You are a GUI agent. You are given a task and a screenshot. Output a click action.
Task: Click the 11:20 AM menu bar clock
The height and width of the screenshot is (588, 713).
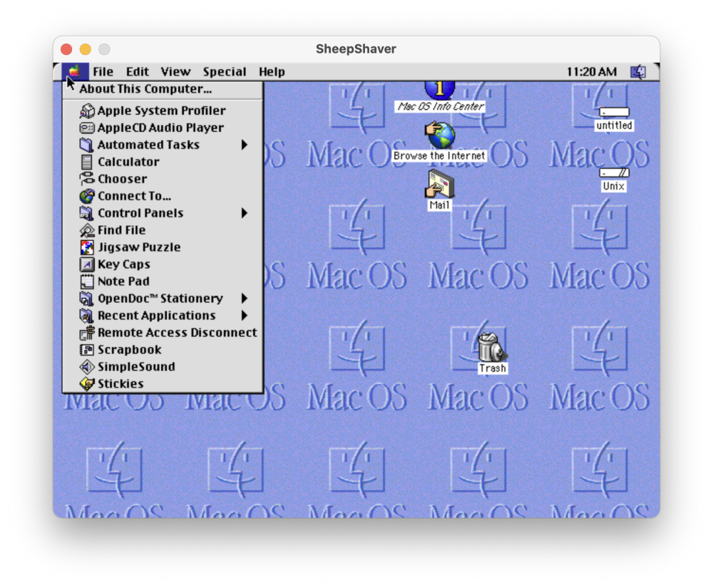[592, 72]
